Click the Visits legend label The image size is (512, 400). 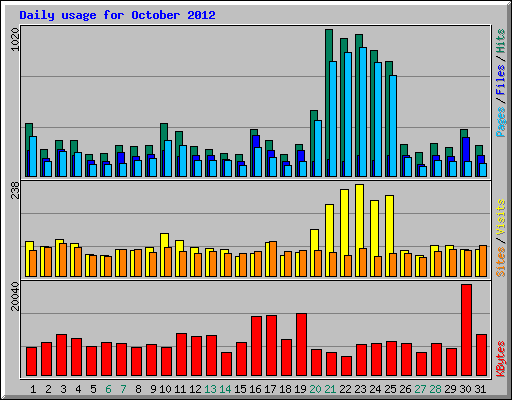(501, 218)
